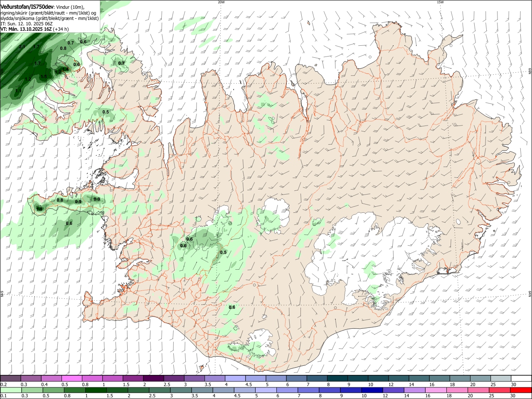Pick the light green 0.1 rain swatch
532x399 pixels.
[11, 390]
